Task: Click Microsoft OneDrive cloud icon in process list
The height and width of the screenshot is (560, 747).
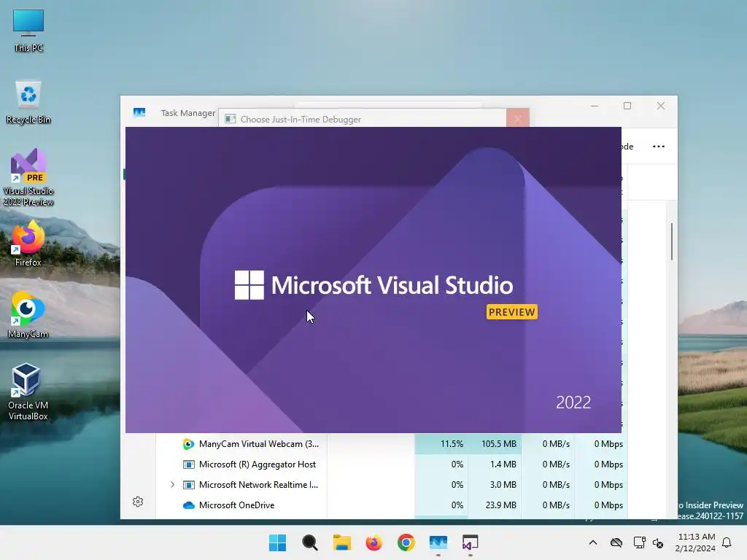Action: point(189,505)
